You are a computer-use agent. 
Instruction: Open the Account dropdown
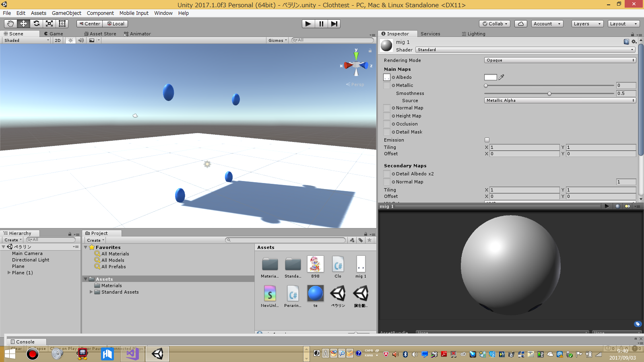(x=547, y=24)
